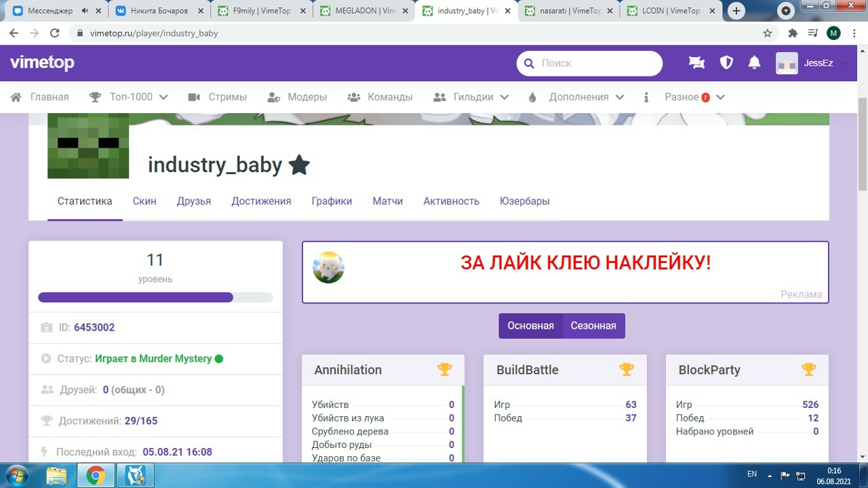Click the level progress bar
The image size is (868, 488).
tap(155, 298)
